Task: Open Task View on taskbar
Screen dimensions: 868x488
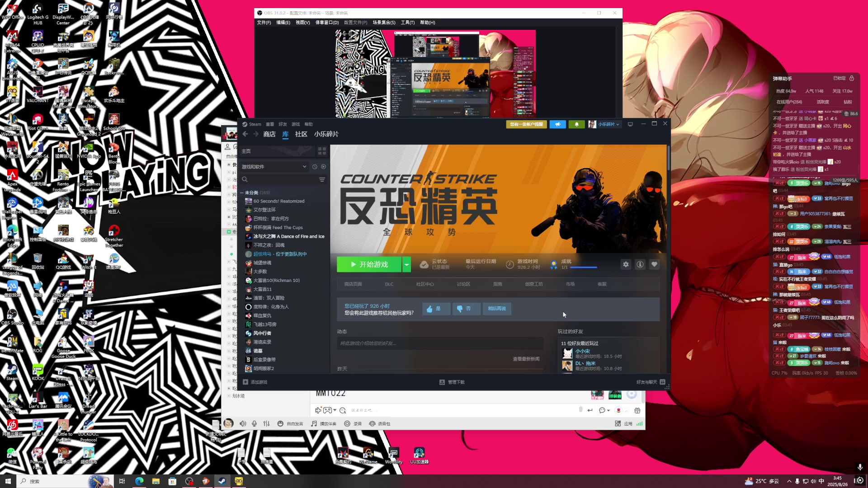Action: (x=122, y=481)
